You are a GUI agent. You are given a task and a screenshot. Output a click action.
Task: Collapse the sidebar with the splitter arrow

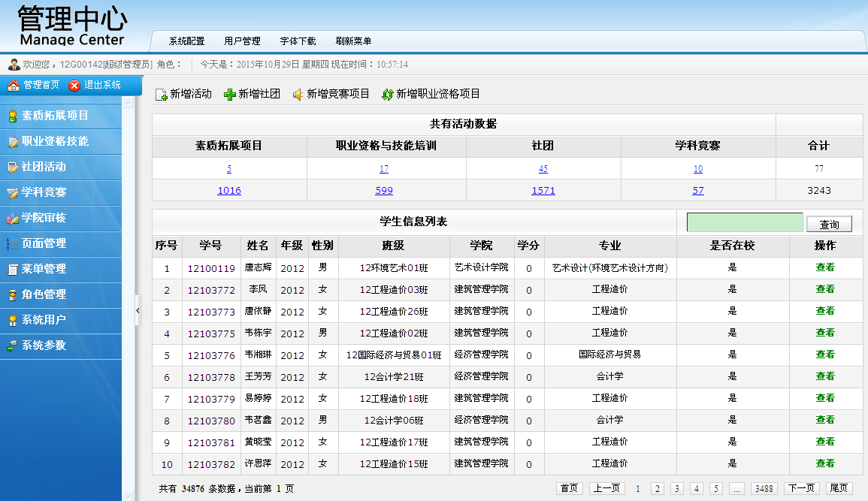point(138,311)
